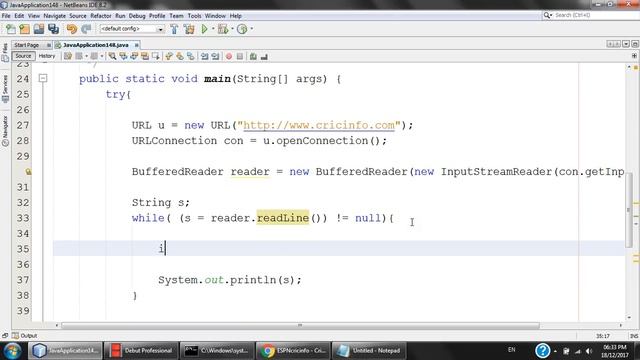
Task: Click the Open Project toolbar icon
Action: [x=39, y=29]
